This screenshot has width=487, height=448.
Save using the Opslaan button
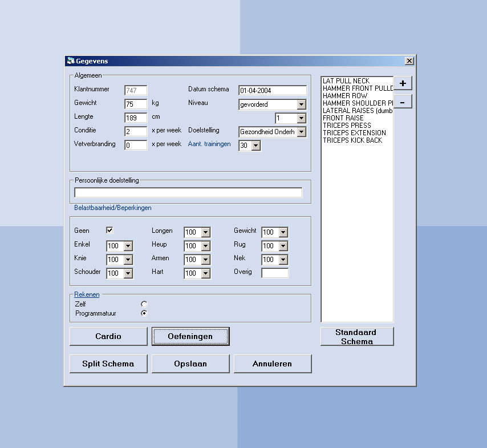tap(190, 364)
